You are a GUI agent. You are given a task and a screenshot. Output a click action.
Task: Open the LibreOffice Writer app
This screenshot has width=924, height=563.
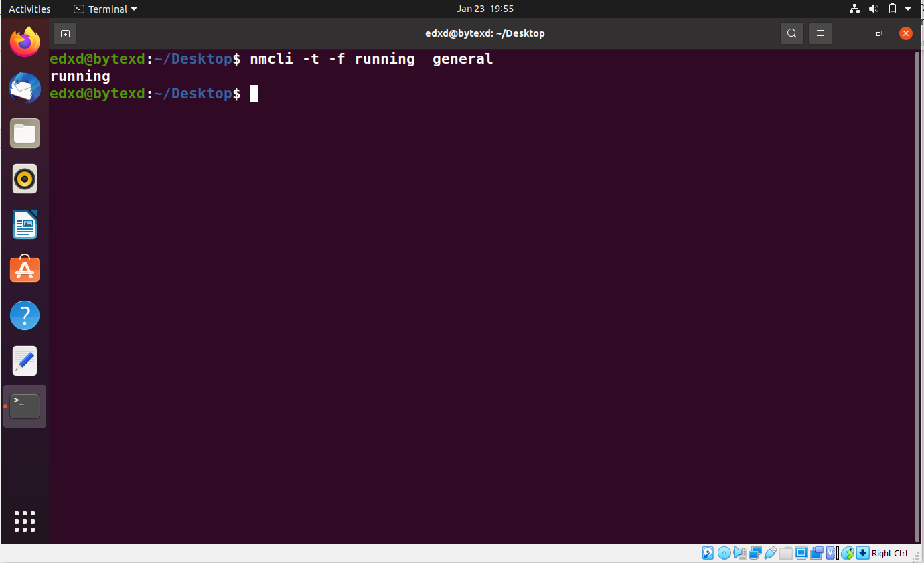coord(25,224)
